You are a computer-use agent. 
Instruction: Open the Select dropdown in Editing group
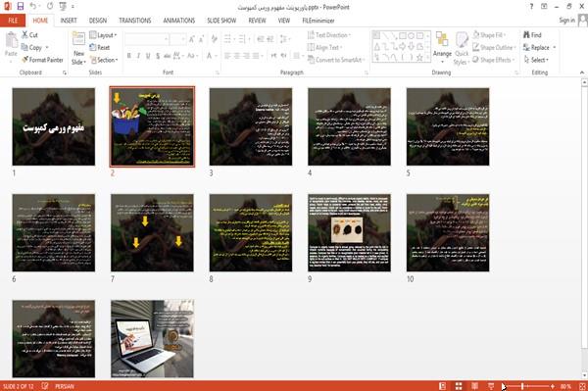[x=537, y=60]
